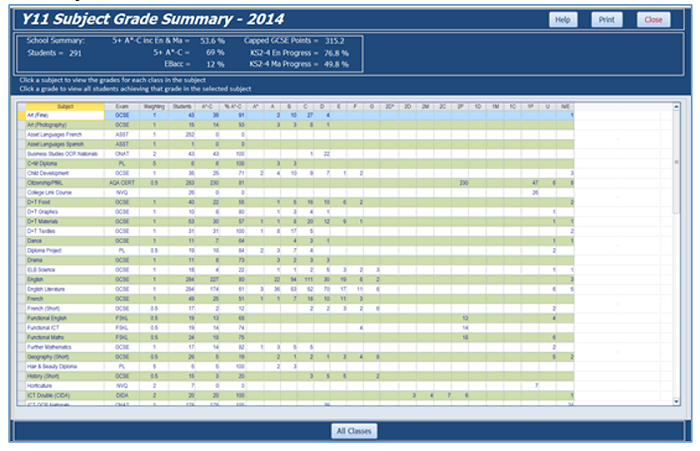Select the French (Short) subject

click(65, 309)
